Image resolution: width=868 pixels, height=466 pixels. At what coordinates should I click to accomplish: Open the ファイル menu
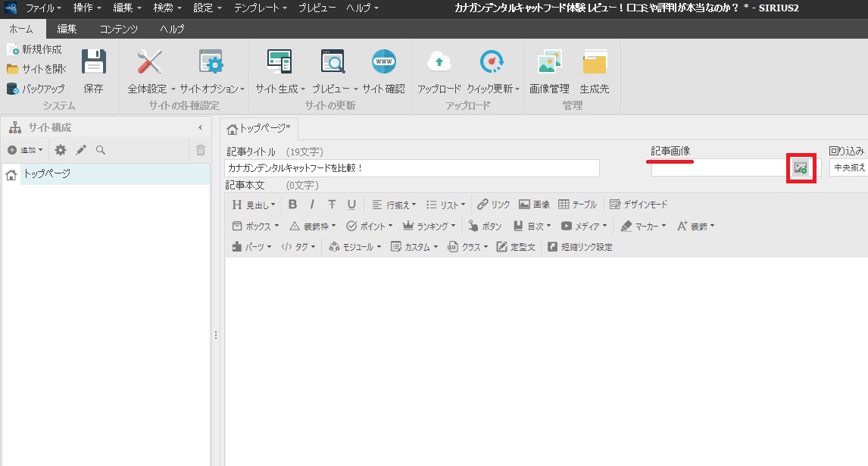(43, 8)
